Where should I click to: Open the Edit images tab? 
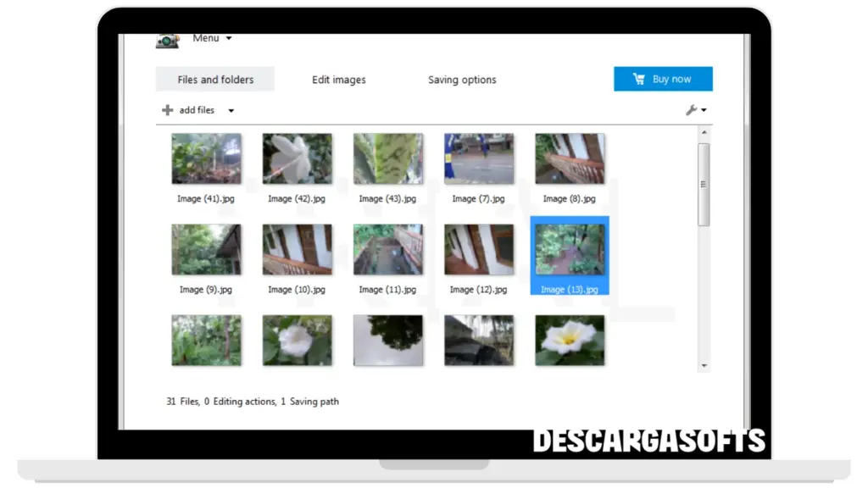point(339,80)
